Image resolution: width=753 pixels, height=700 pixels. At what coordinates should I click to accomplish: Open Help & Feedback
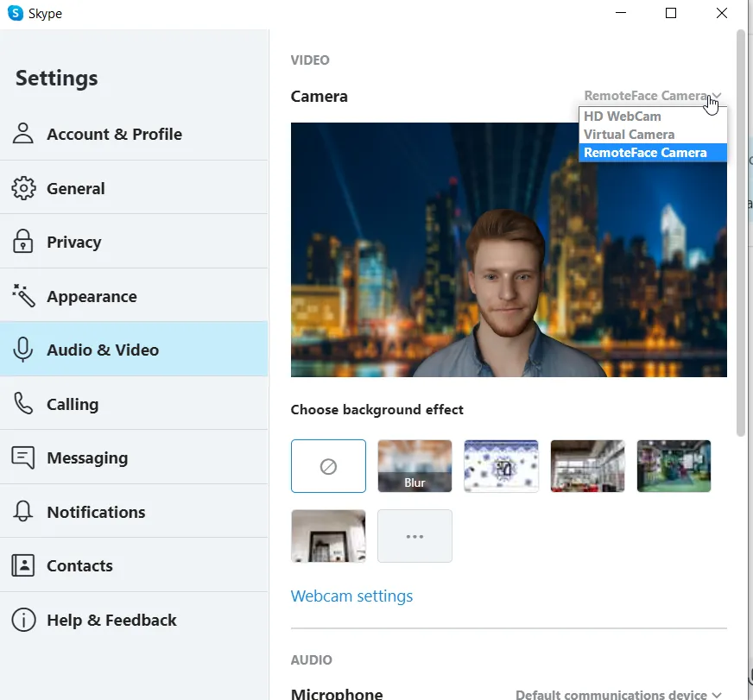pyautogui.click(x=134, y=620)
